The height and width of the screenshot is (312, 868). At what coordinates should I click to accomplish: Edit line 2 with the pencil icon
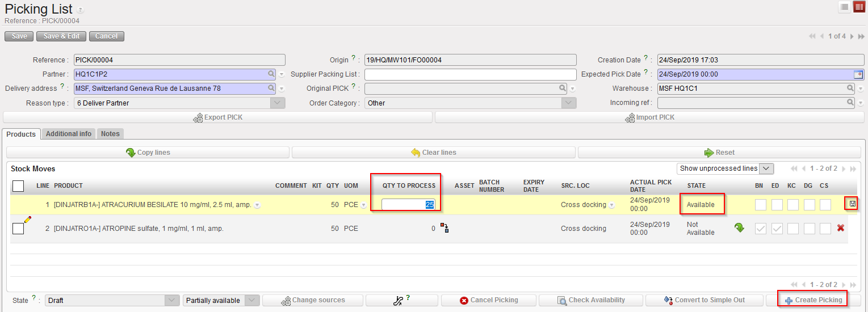(x=27, y=220)
